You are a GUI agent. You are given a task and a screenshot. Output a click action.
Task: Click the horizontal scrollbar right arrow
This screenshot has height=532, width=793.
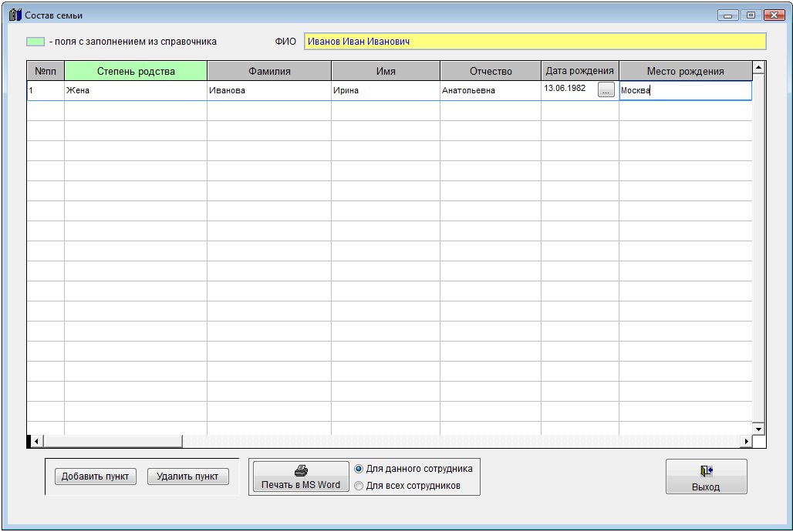point(747,442)
